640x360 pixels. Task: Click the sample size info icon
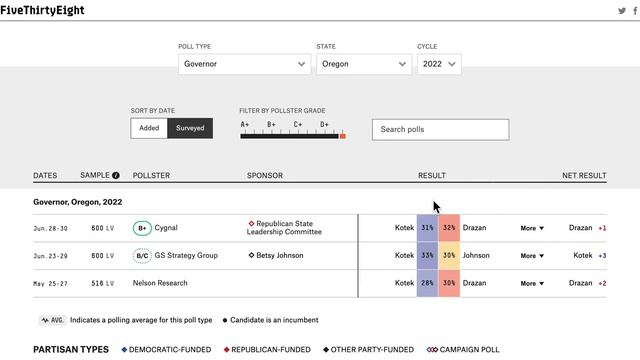(x=116, y=175)
